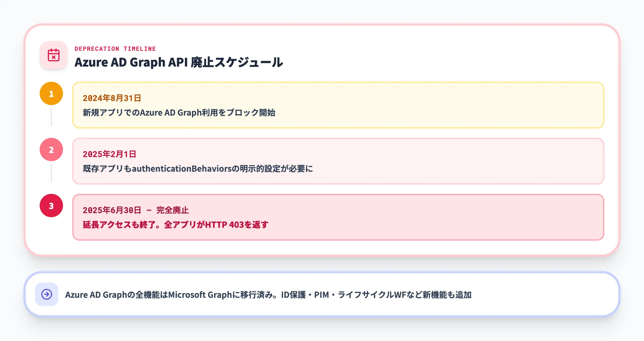Select timeline step 2 pink marker

point(51,149)
